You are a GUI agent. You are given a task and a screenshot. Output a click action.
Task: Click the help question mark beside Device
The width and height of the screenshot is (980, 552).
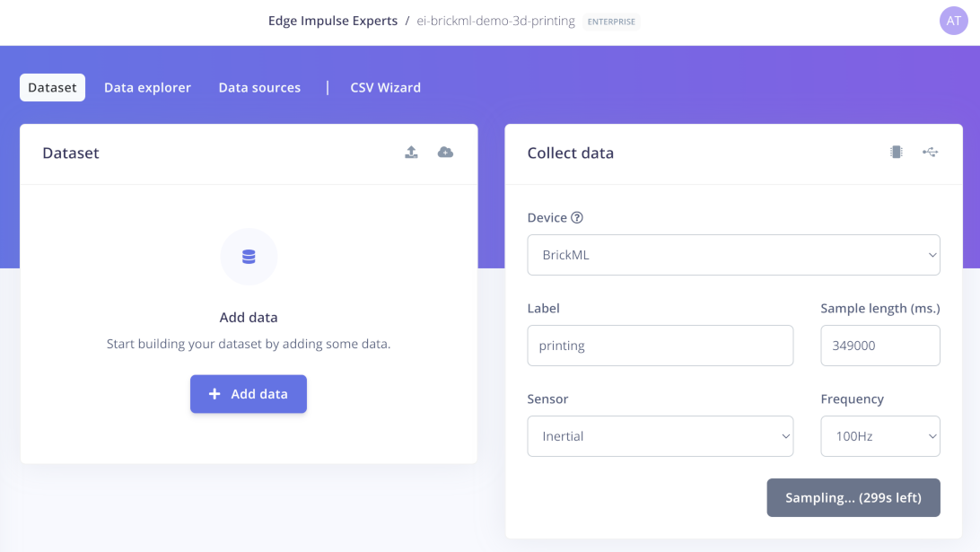pyautogui.click(x=577, y=217)
